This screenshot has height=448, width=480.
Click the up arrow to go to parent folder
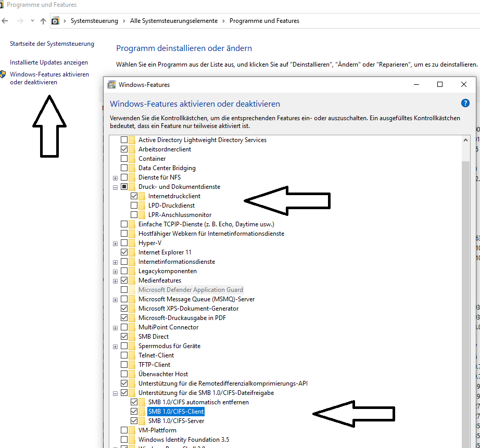43,21
